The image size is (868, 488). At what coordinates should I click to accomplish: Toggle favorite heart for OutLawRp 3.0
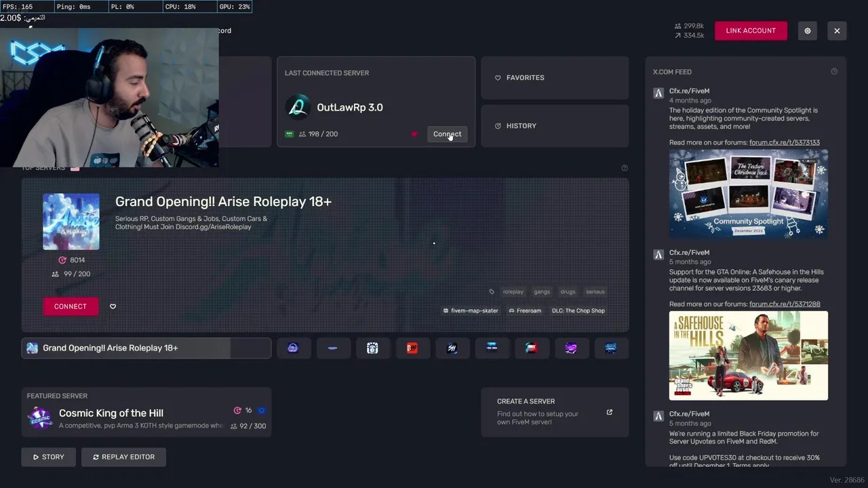tap(414, 134)
